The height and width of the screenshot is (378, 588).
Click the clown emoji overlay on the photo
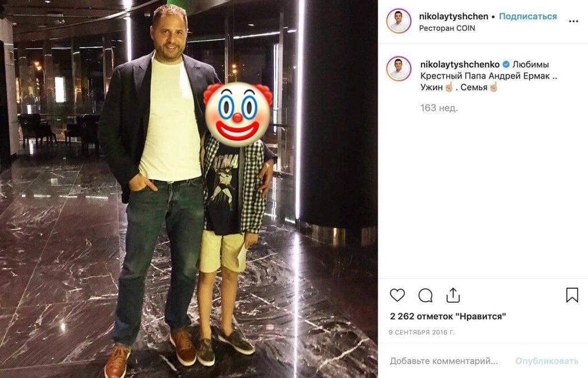tap(238, 114)
